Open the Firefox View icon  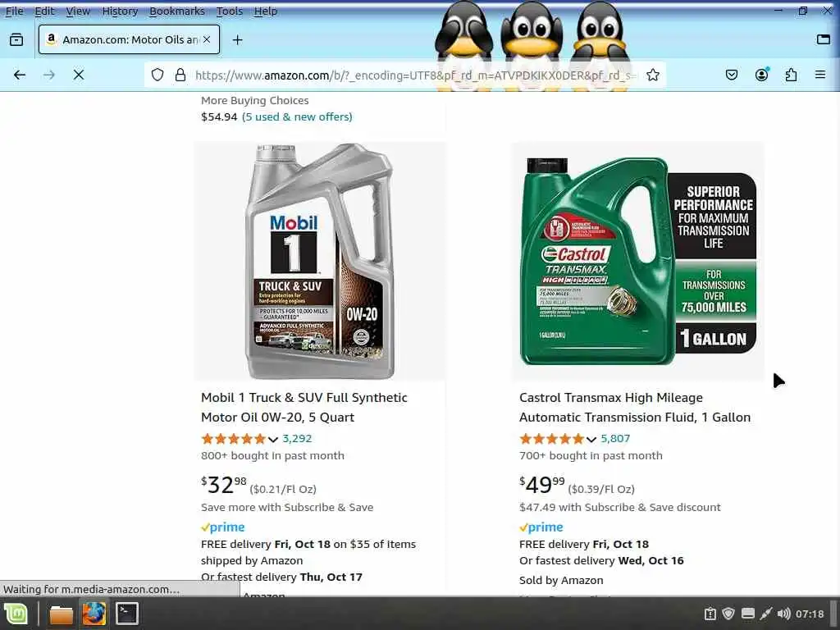pos(16,40)
